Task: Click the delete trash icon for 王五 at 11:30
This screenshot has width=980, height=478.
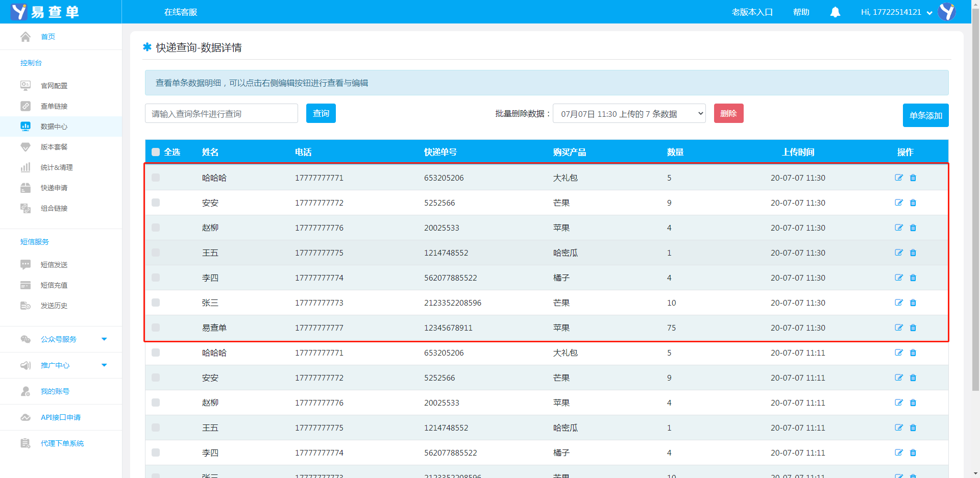Action: click(913, 253)
